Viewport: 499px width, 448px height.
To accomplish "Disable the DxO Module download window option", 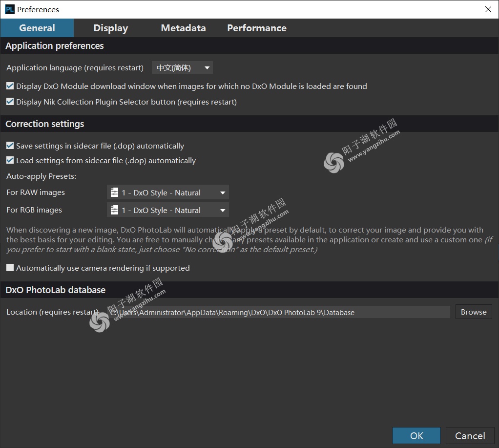I will coord(10,85).
